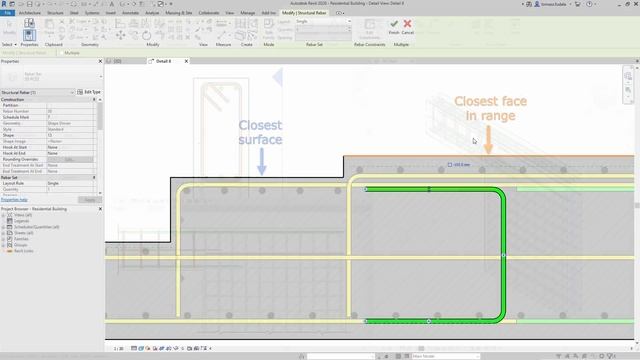Close the Detail 8 view tab
640x360 pixels.
tap(186, 61)
